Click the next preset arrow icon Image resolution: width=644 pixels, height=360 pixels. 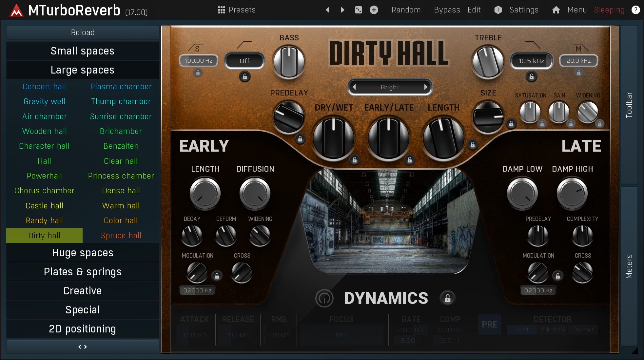342,10
